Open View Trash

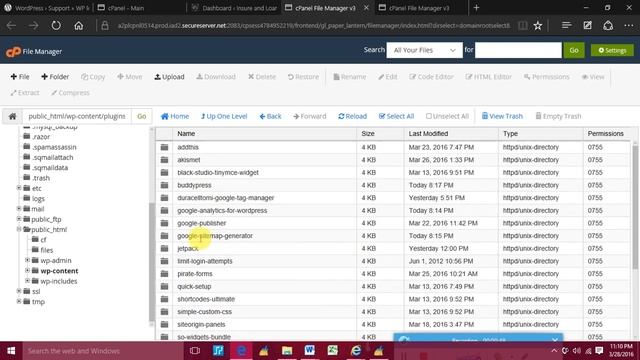point(502,116)
